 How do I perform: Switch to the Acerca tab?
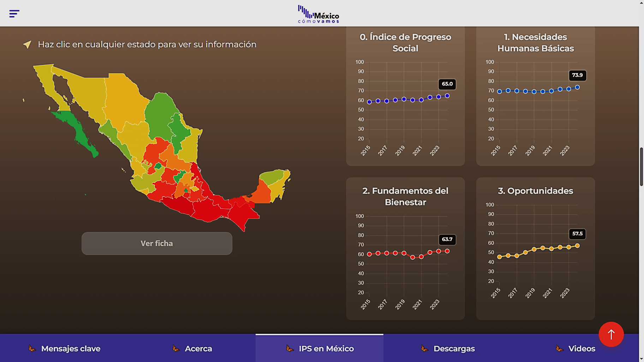[198, 349]
